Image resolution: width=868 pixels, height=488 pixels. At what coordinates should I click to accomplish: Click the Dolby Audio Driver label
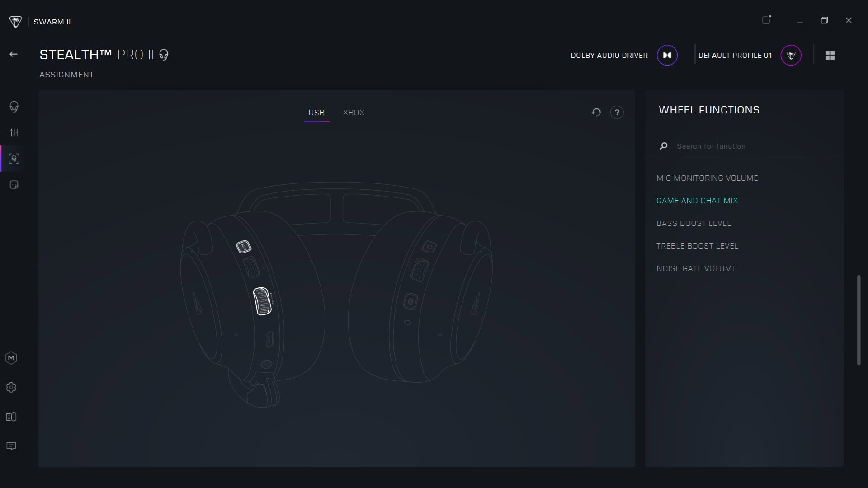click(609, 55)
